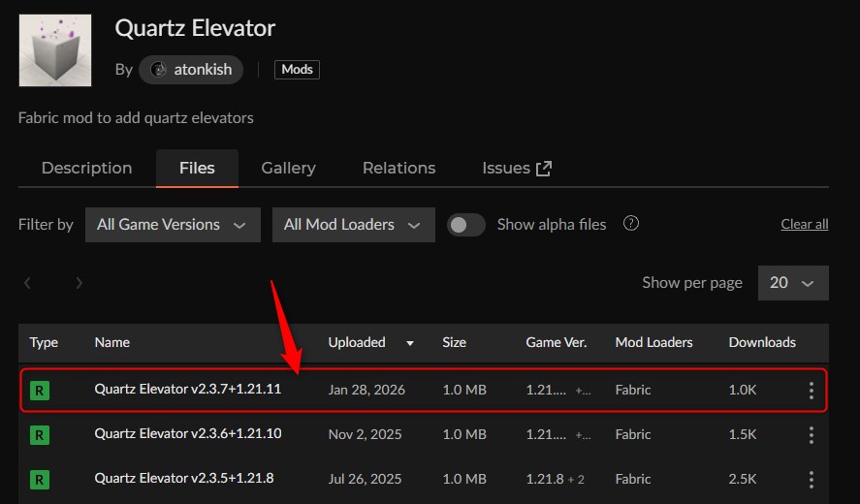Screen dimensions: 860x504
Task: Click the Quartz Elevator mod thumbnail
Action: [55, 50]
